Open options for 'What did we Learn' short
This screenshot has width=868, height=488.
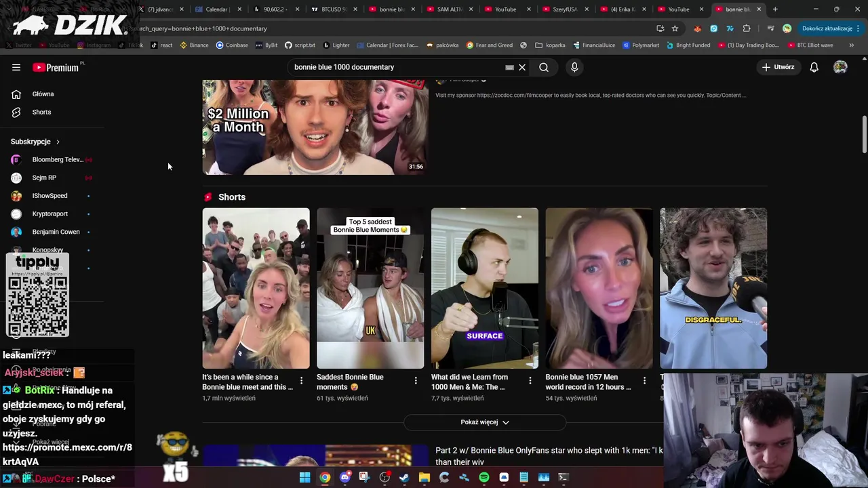(x=530, y=381)
